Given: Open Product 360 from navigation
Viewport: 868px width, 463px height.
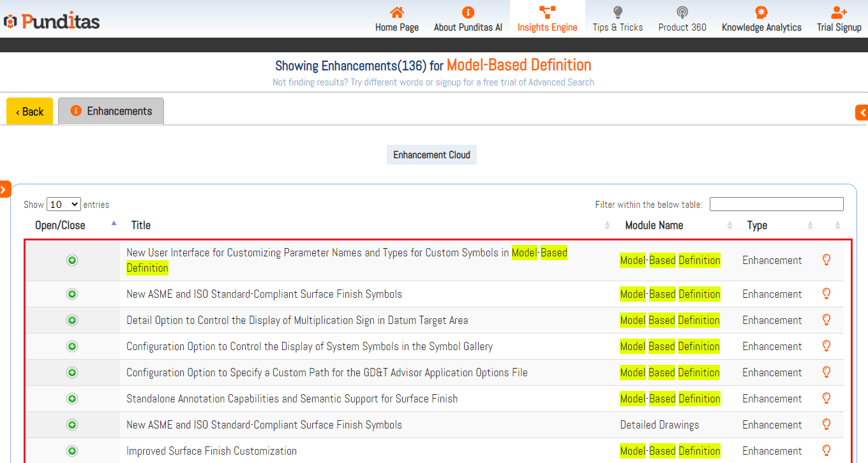Looking at the screenshot, I should pos(682,19).
